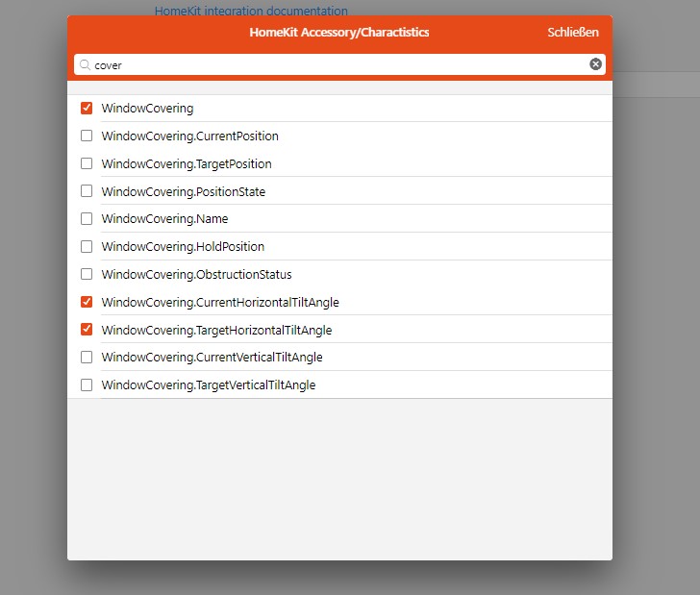
Task: Check WindowCovering.CurrentVerticalTiltAngle box
Action: 87,357
